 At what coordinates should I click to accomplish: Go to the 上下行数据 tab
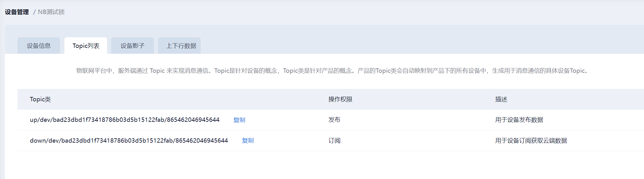point(181,46)
